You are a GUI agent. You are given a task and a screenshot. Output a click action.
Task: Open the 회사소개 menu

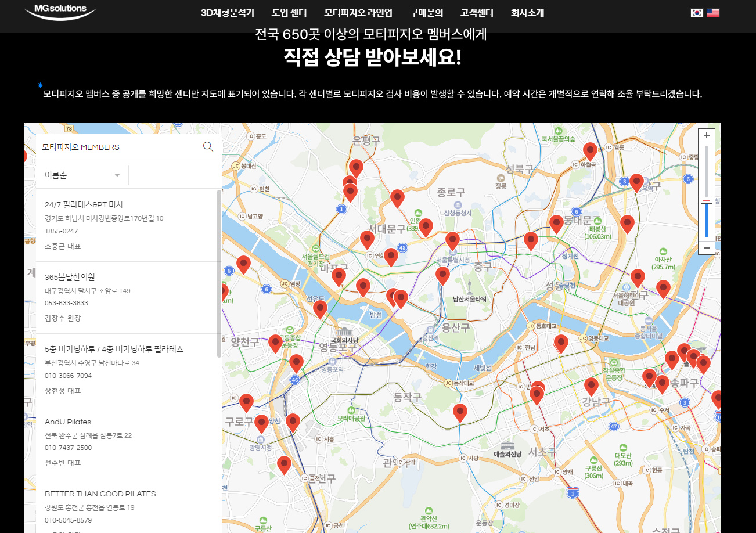pyautogui.click(x=528, y=13)
